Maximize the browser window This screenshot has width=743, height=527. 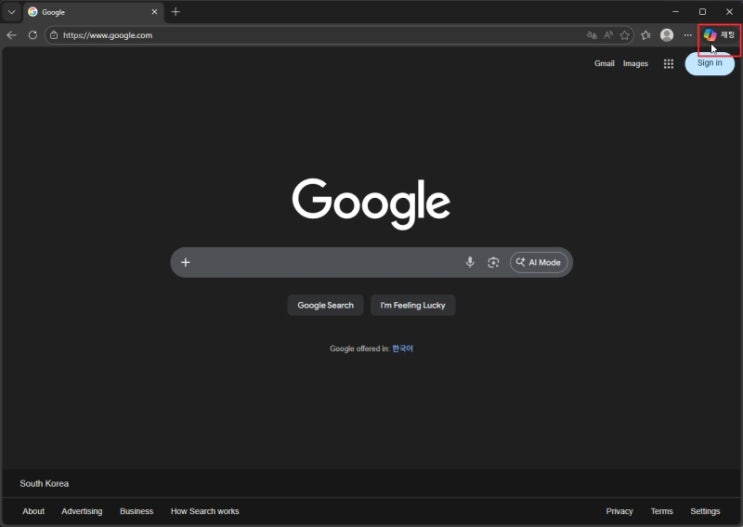702,12
